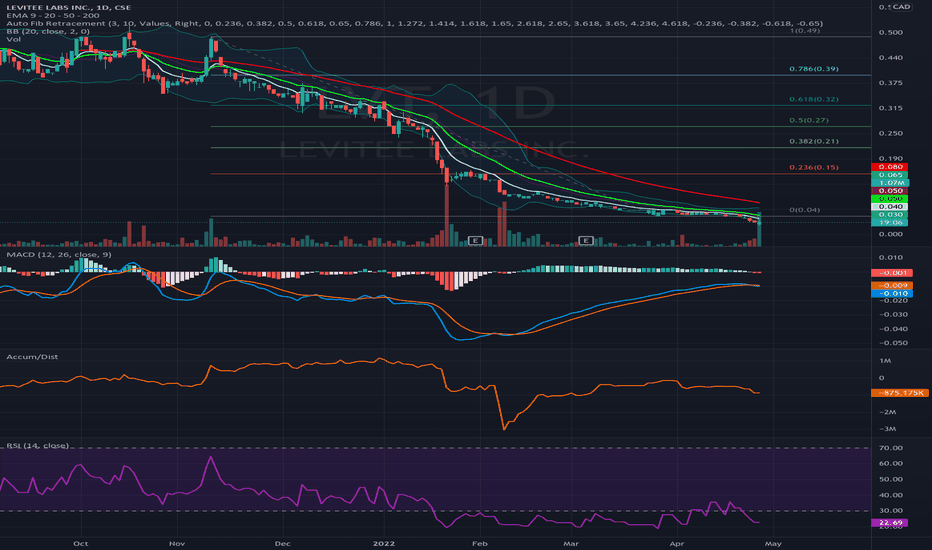Click the RSI axis label 50.00
Viewport: 932px width, 550px height.
[890, 479]
